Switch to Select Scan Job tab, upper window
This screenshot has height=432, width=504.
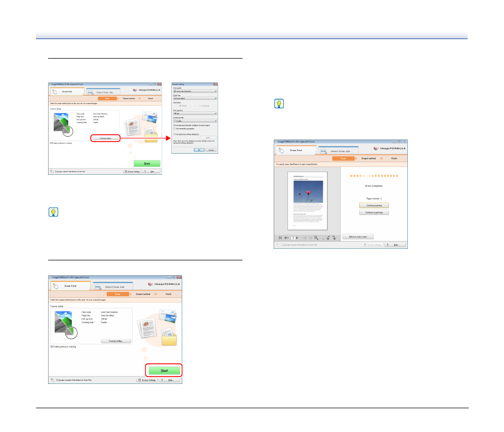pyautogui.click(x=103, y=92)
